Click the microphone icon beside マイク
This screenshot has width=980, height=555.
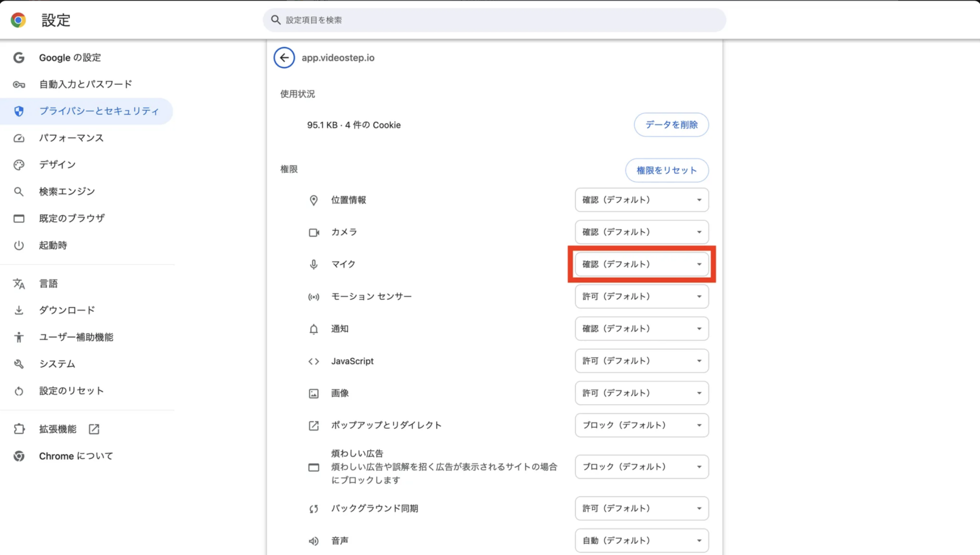pos(313,264)
